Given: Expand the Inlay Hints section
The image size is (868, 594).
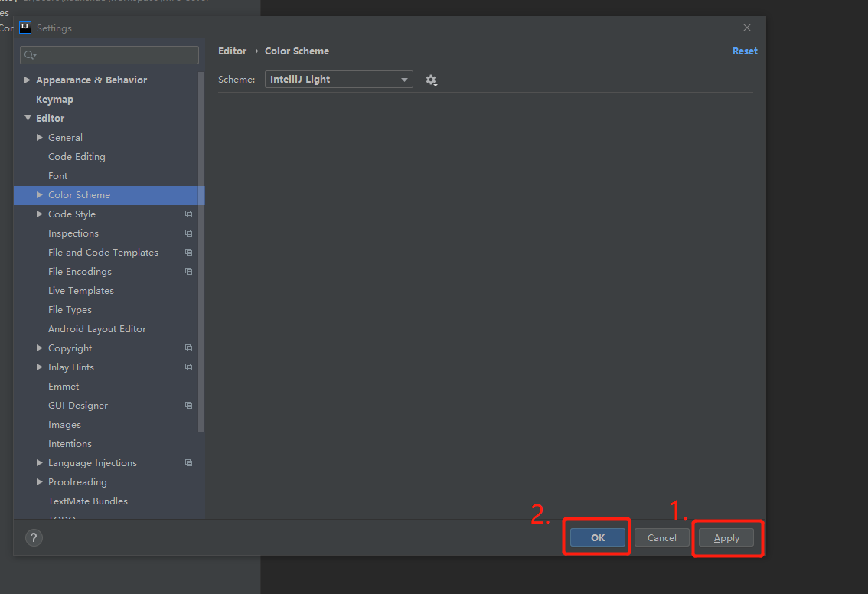Looking at the screenshot, I should [x=40, y=367].
